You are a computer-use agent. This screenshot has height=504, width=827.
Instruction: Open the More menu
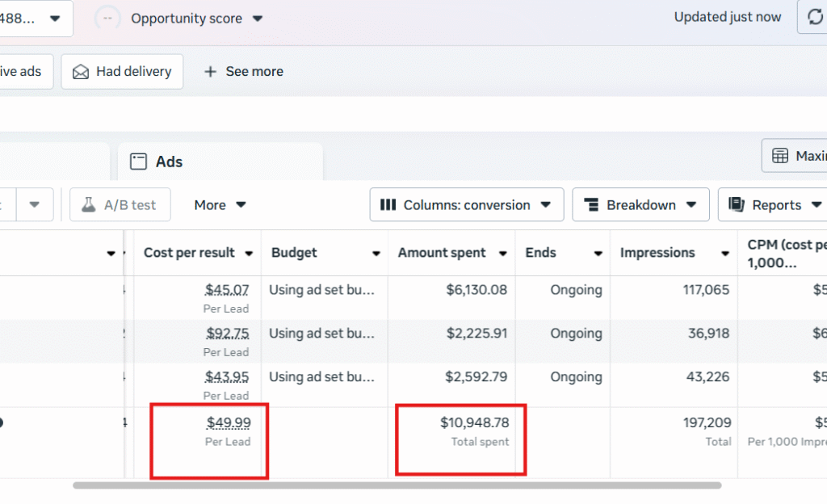220,205
